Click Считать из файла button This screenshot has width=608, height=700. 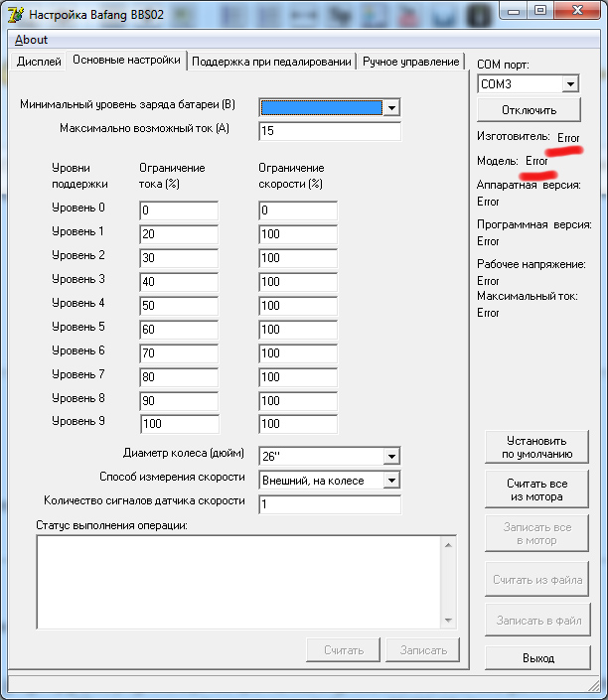[536, 580]
